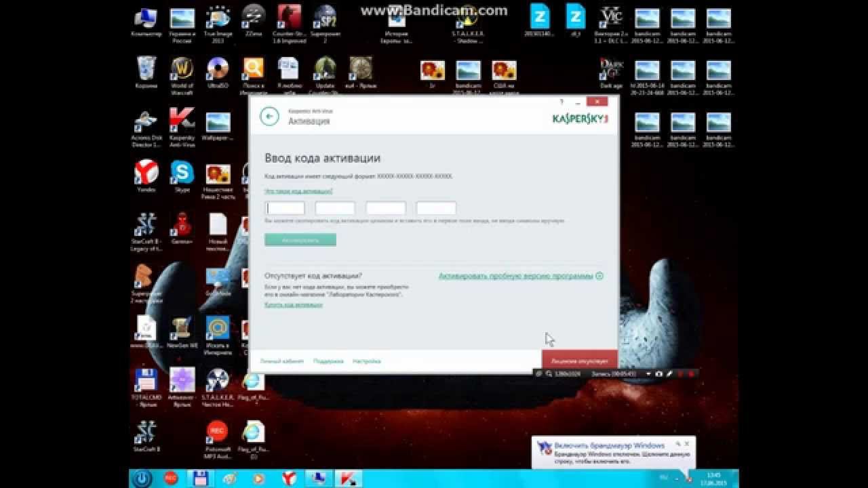
Task: Open the Windows Start button
Action: click(x=142, y=478)
